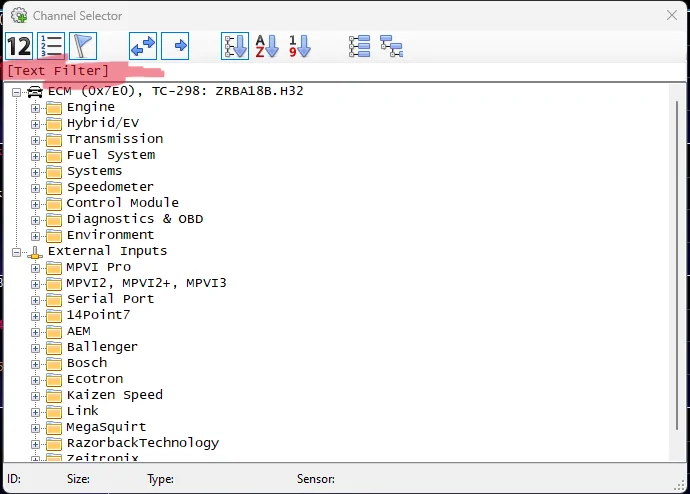This screenshot has height=494, width=690.
Task: Select the MPVI Pro tree item
Action: (x=99, y=267)
